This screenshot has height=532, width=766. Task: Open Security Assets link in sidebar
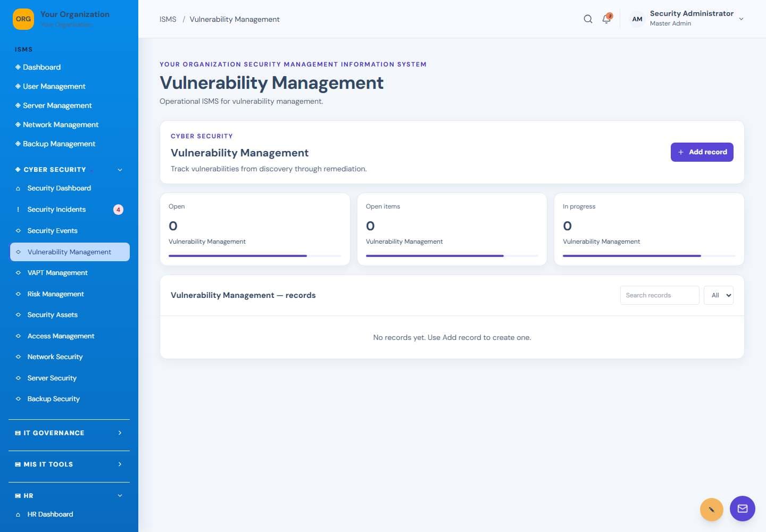(x=70, y=315)
